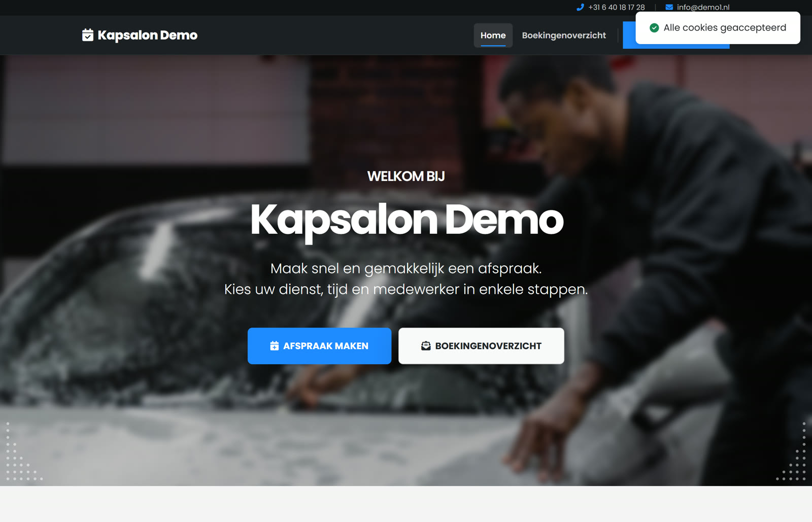Click the white BOEKINGENOVERZICHT hero button
The height and width of the screenshot is (522, 812).
click(481, 346)
